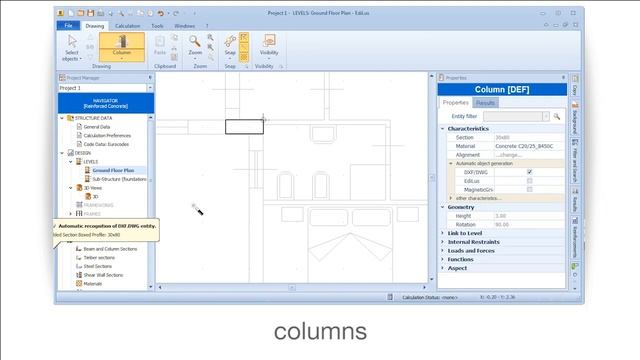Screen dimensions: 640x360
Task: Switch to the Tools ribbon tab
Action: pyautogui.click(x=157, y=26)
